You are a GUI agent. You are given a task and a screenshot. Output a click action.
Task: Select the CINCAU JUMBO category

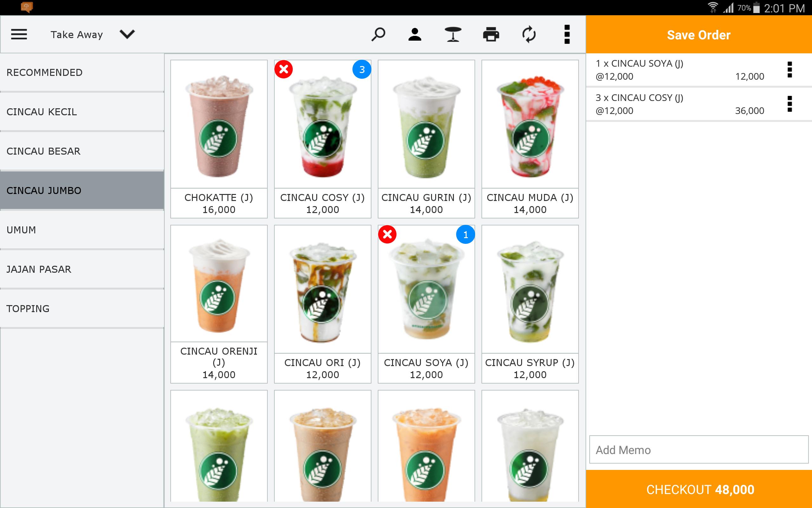(x=82, y=190)
